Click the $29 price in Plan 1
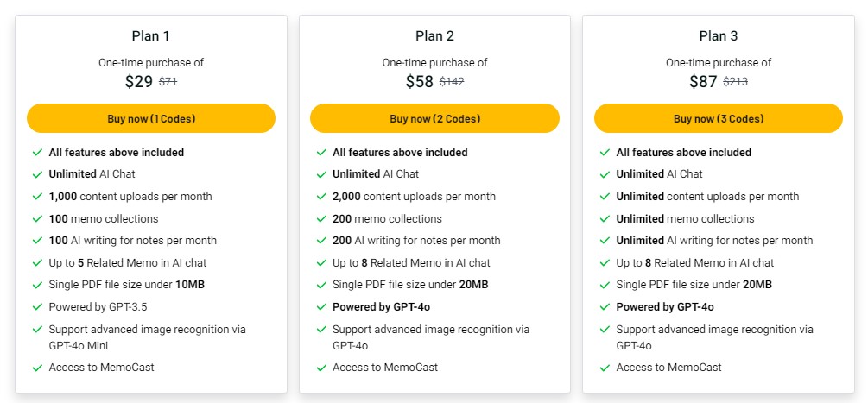Image resolution: width=868 pixels, height=403 pixels. pyautogui.click(x=138, y=82)
